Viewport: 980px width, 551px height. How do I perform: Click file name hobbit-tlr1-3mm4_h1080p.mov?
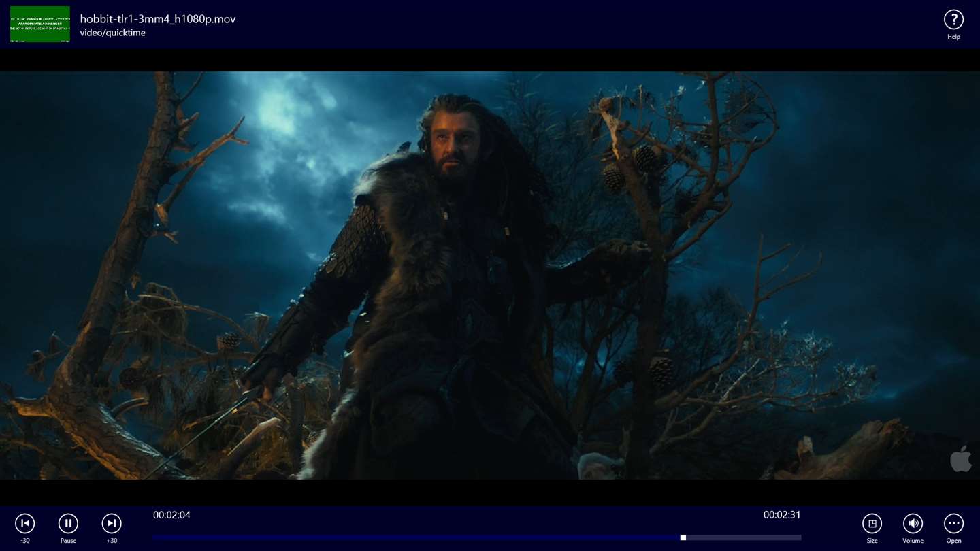pos(158,19)
